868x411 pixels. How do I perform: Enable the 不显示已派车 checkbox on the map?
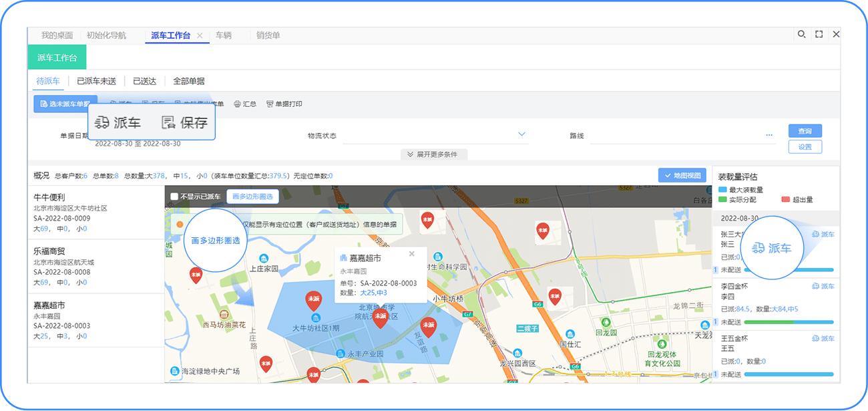coord(174,196)
